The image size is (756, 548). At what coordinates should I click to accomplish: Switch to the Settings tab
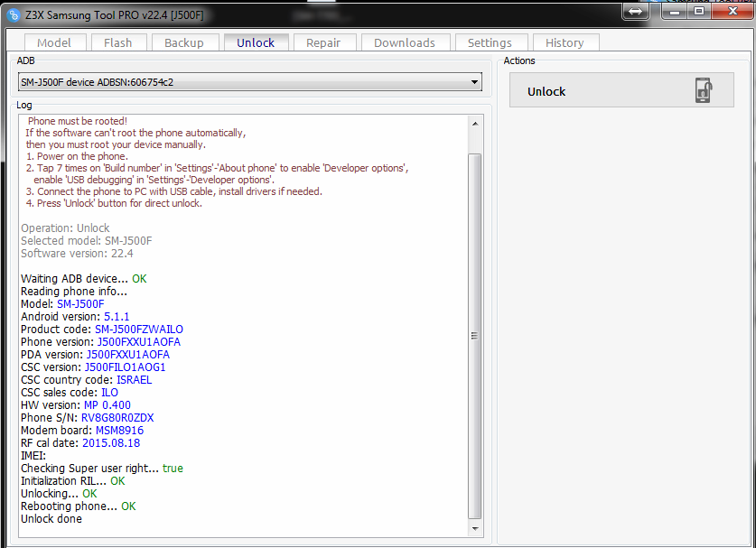[490, 42]
